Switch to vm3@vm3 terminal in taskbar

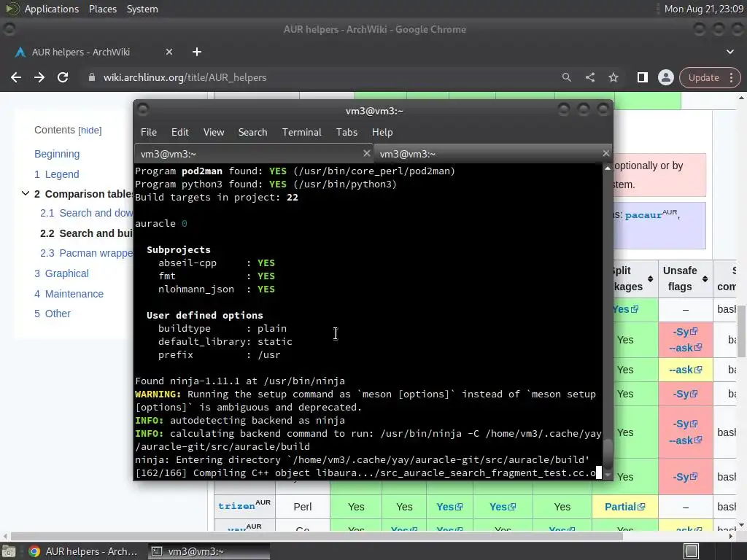[x=209, y=551]
